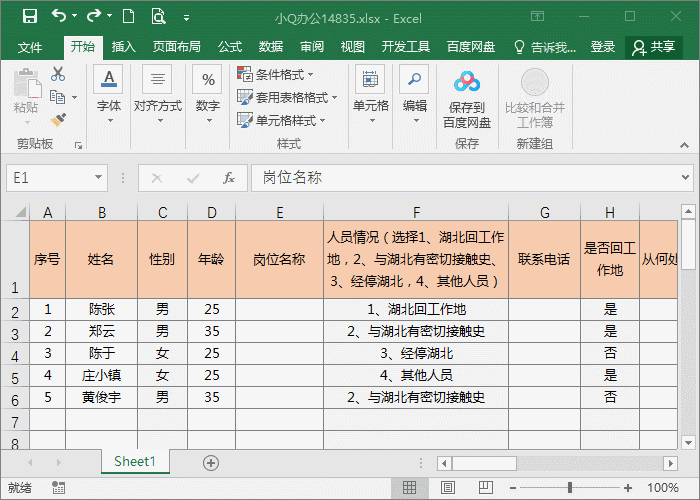Click the Enter checkmark in formula bar
This screenshot has height=500, width=700.
tap(193, 179)
